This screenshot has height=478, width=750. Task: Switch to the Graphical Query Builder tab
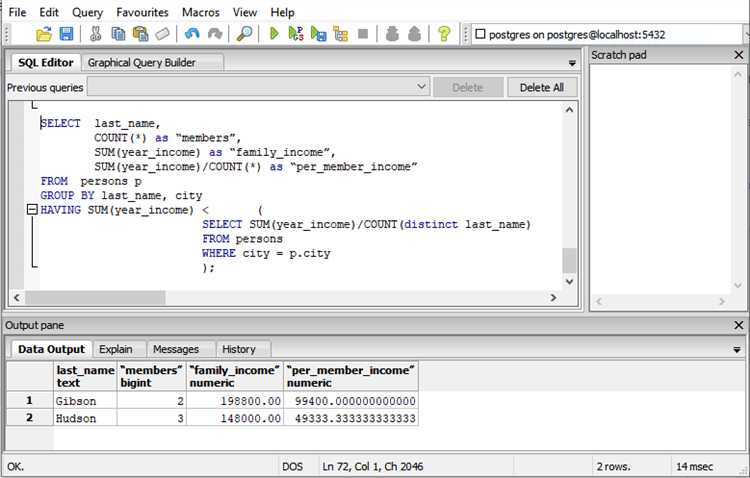140,62
